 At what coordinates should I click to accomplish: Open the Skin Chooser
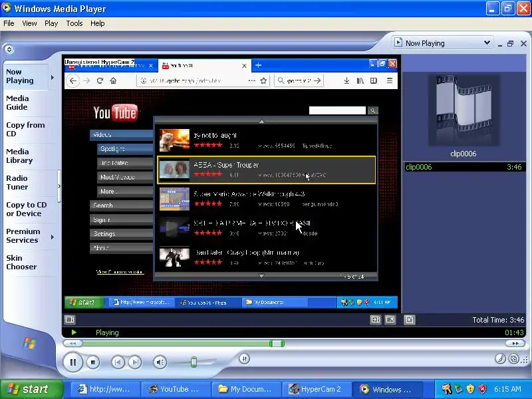click(x=21, y=262)
